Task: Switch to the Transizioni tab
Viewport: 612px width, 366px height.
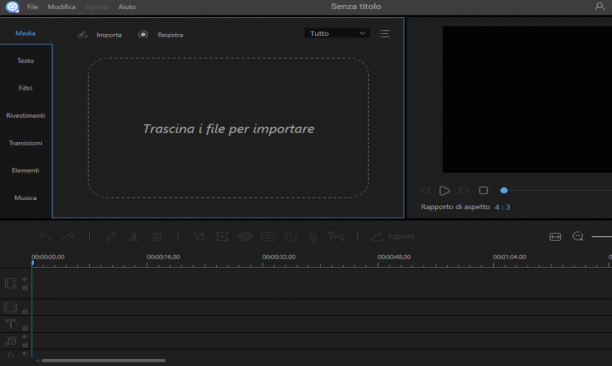Action: [x=25, y=143]
